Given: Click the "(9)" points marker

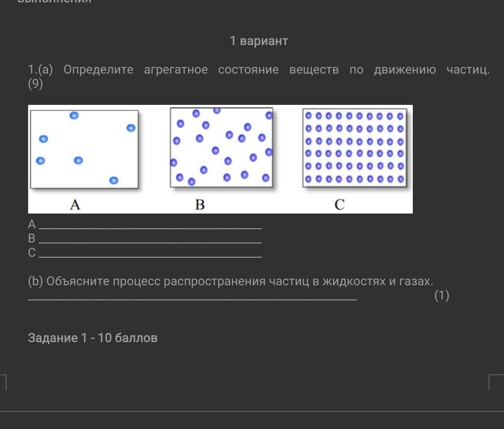Looking at the screenshot, I should click(x=36, y=84).
